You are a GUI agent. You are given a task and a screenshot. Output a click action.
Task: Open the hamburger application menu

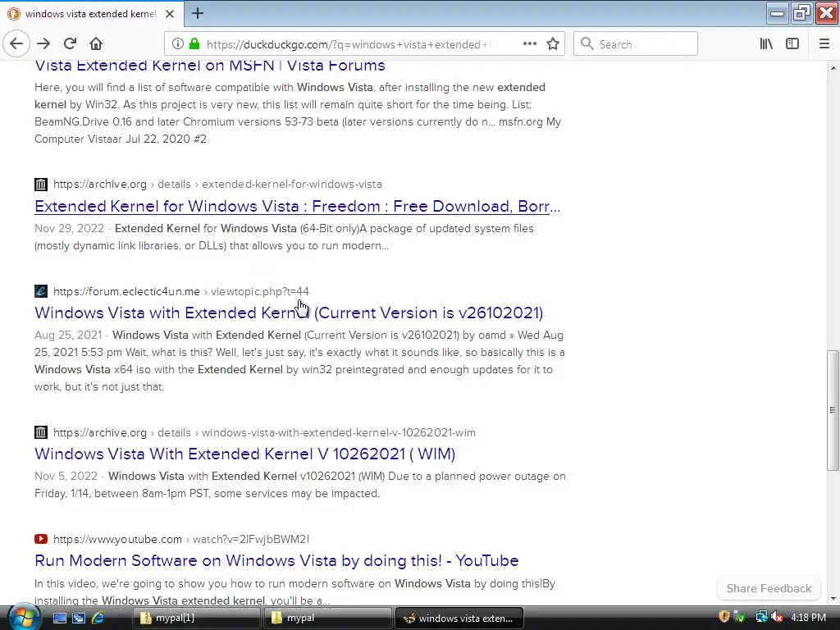pyautogui.click(x=824, y=44)
